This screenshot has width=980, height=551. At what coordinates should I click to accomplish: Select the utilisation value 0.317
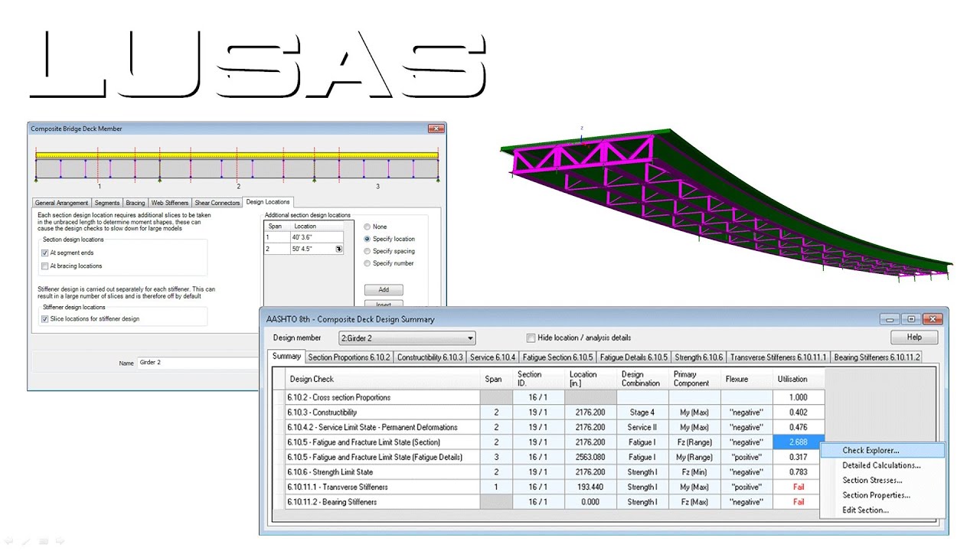799,457
